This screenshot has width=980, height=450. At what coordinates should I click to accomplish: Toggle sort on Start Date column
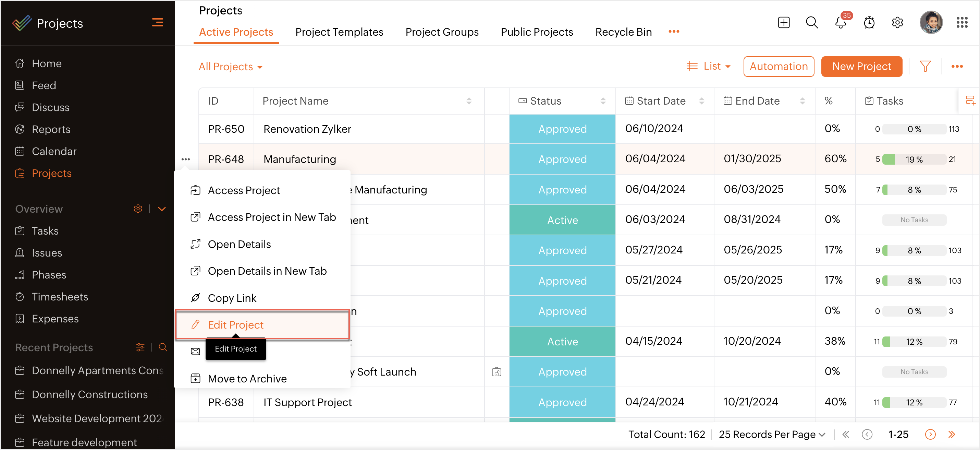pos(701,101)
